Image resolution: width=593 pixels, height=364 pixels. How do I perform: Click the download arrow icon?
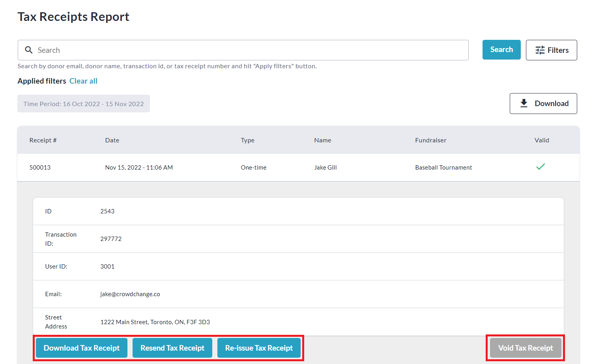(x=524, y=103)
